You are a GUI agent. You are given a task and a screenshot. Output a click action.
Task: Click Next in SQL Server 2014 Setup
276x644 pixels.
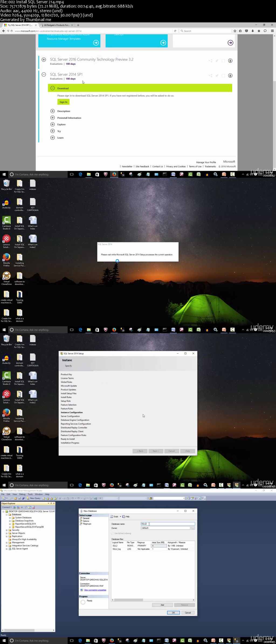tap(156, 451)
